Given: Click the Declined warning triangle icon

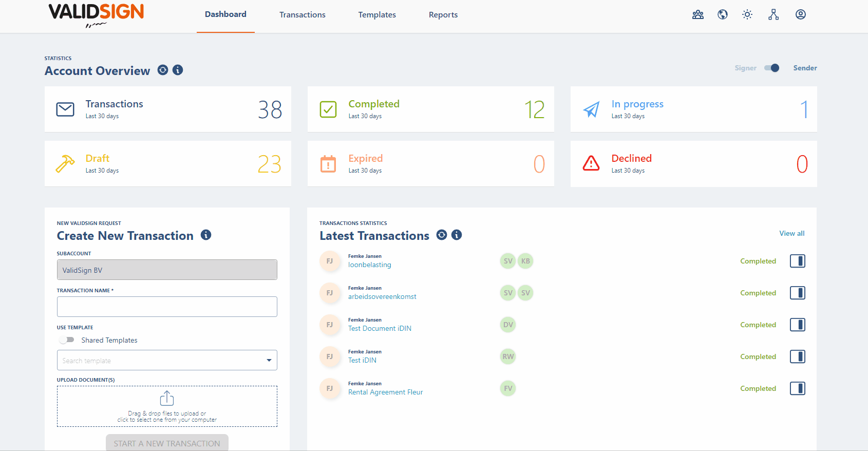Looking at the screenshot, I should pyautogui.click(x=591, y=163).
